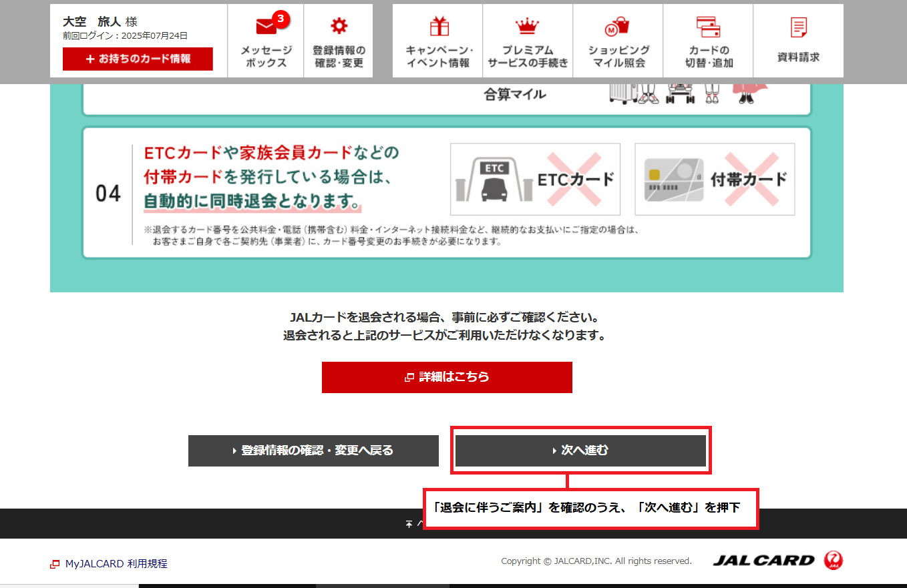This screenshot has width=907, height=588.
Task: Click the Copyright JALCARD,INC. footer text
Action: tap(596, 561)
